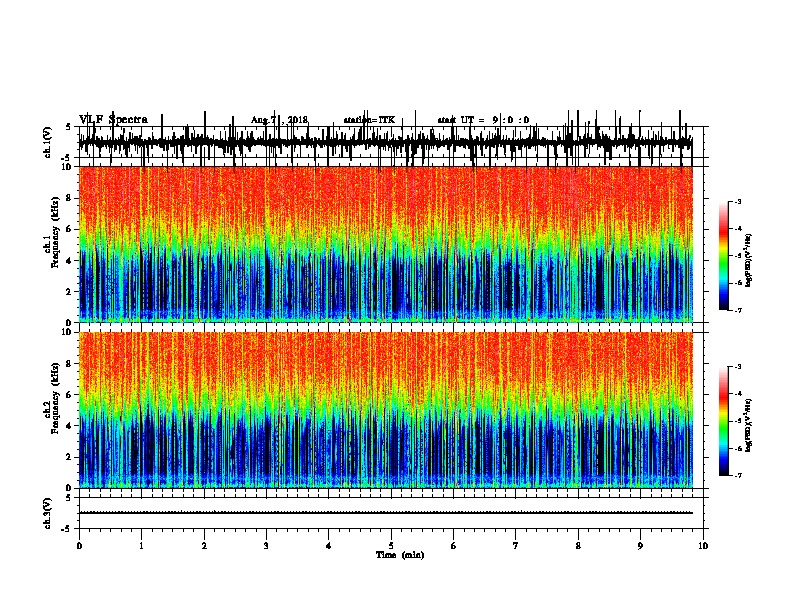Click the time axis tick label 3
The height and width of the screenshot is (612, 792).
click(266, 546)
